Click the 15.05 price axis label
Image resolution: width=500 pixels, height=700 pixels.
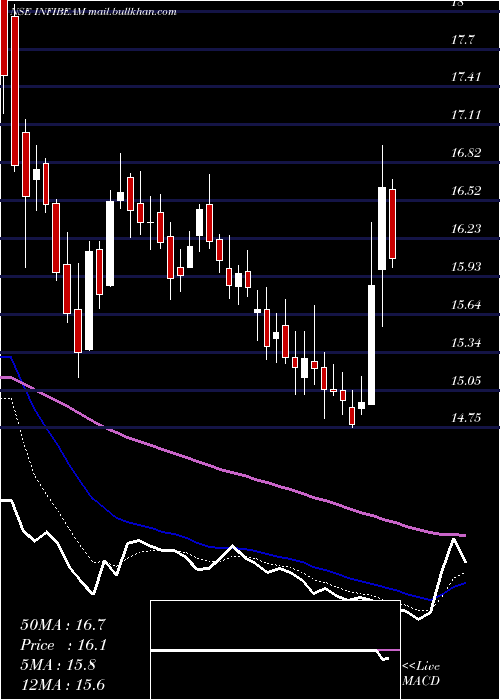point(466,381)
